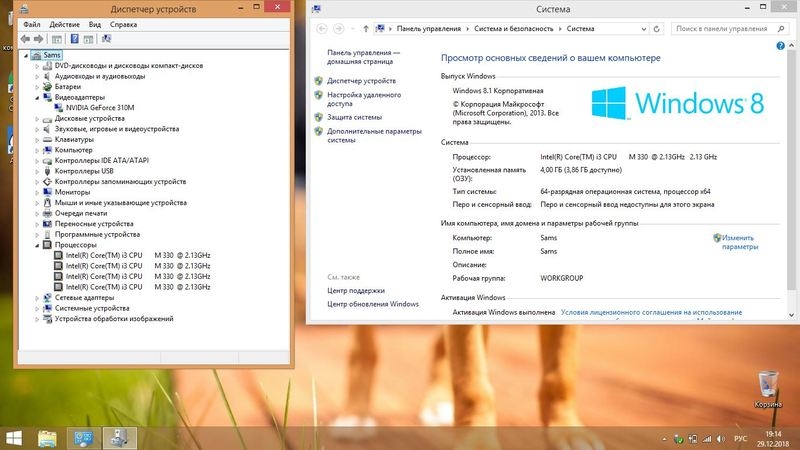
Task: Switch to System taskbar button
Action: click(x=83, y=438)
